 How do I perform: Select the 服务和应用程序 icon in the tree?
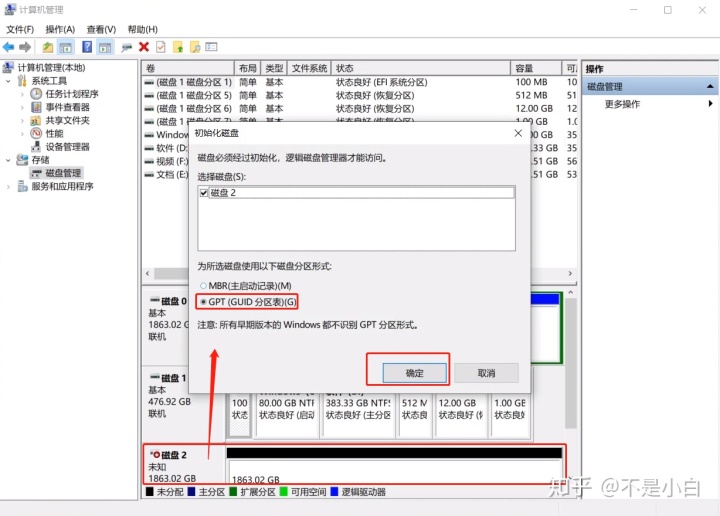click(22, 186)
